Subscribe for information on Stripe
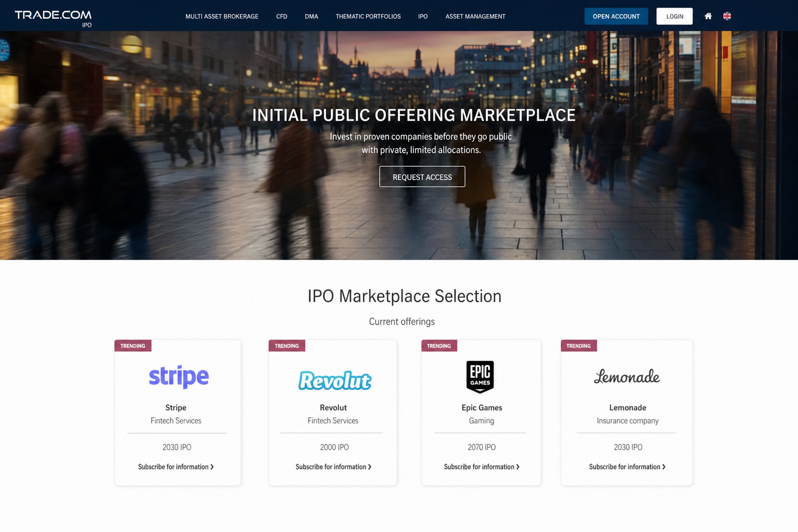Viewport: 798px width, 532px height. point(176,467)
